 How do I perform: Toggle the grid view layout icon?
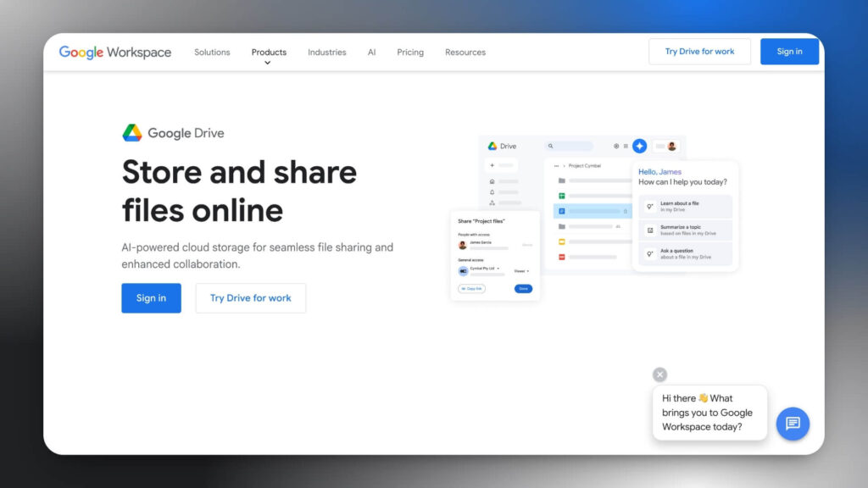[625, 146]
